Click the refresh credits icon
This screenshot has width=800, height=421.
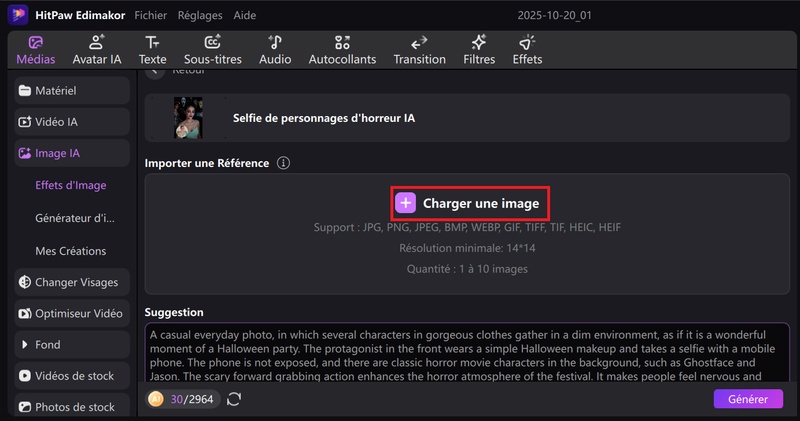pos(234,399)
